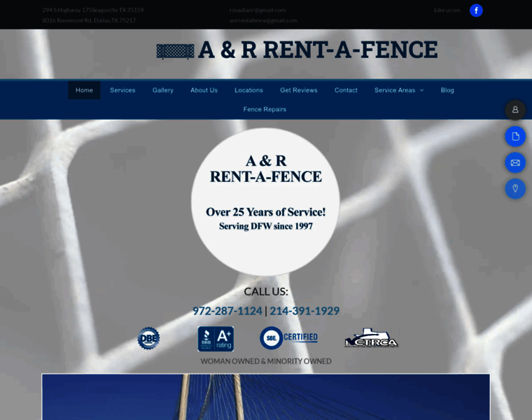Image resolution: width=532 pixels, height=420 pixels.
Task: Click the floating document icon button
Action: click(515, 136)
